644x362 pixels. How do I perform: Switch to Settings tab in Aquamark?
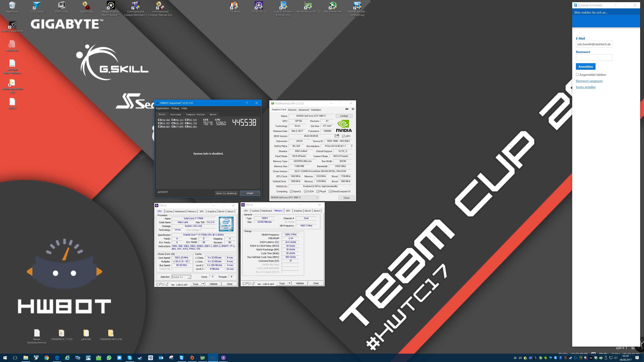point(175,114)
